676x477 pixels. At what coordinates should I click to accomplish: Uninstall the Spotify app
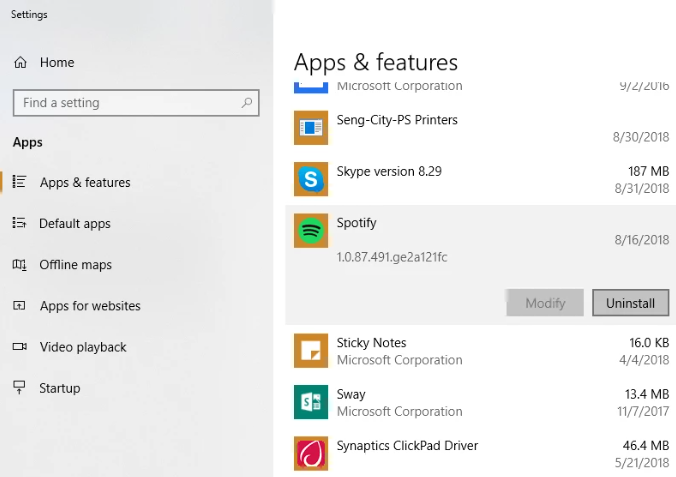[630, 303]
